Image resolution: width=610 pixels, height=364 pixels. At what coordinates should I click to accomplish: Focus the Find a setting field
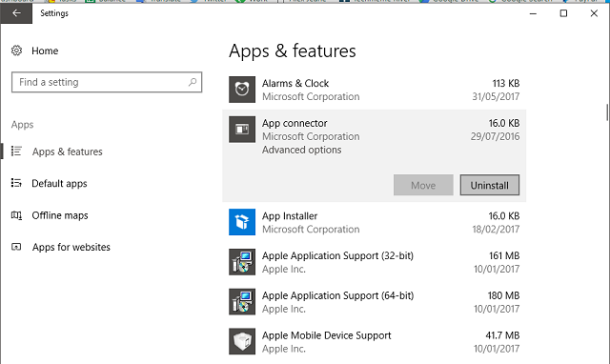(x=107, y=82)
